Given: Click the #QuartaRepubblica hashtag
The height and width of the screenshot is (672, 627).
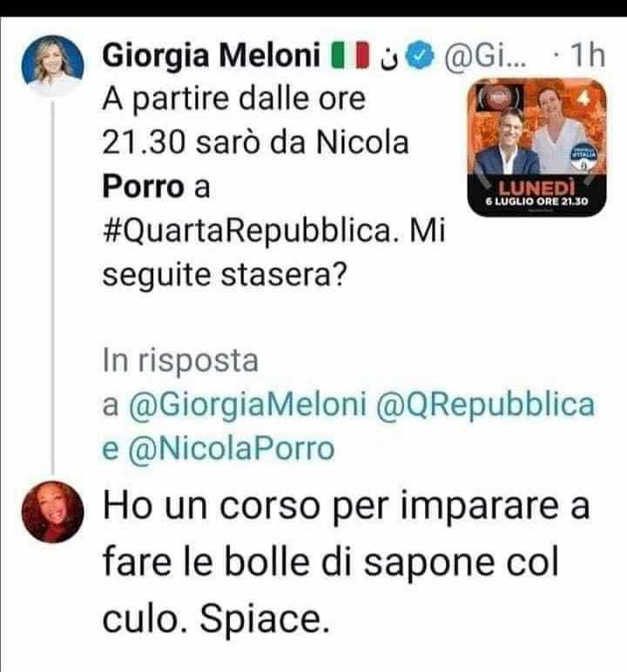Looking at the screenshot, I should pos(248,232).
